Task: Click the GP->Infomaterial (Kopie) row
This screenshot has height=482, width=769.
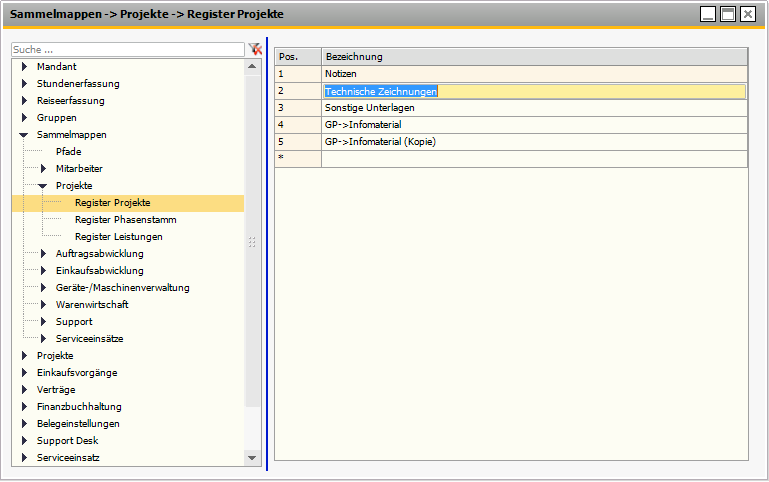Action: (x=534, y=142)
